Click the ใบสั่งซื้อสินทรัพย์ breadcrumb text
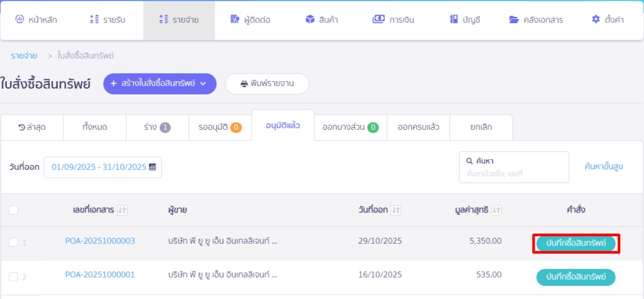This screenshot has width=644, height=299. (x=86, y=56)
